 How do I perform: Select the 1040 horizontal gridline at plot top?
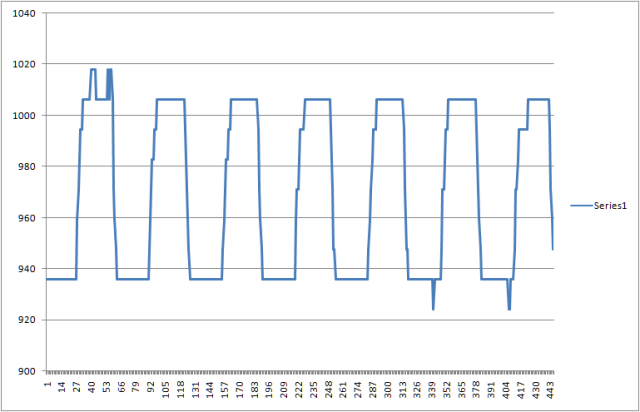(300, 13)
